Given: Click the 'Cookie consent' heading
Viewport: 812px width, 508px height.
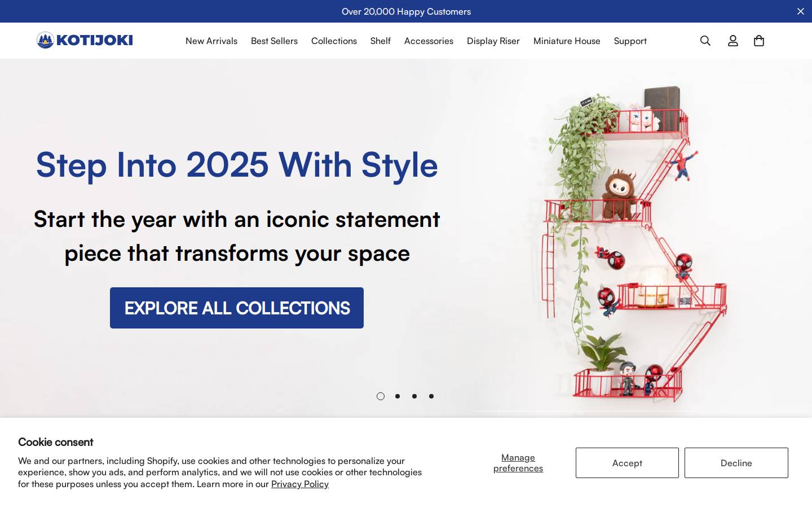Looking at the screenshot, I should [x=56, y=442].
